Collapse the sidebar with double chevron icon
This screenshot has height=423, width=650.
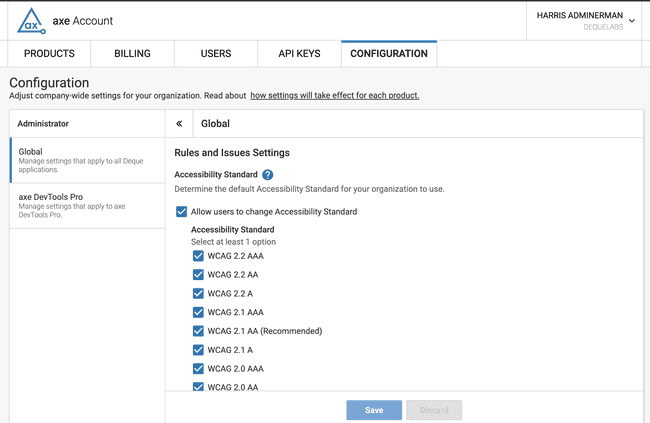click(179, 124)
